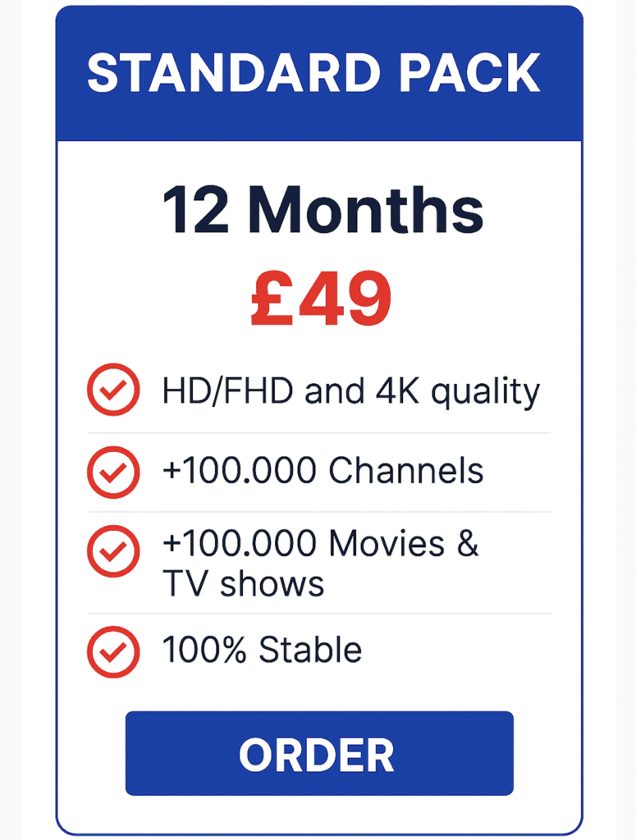Click the word 'Movies' in the feature list
Viewport: 636px width, 840px height.
pos(385,544)
